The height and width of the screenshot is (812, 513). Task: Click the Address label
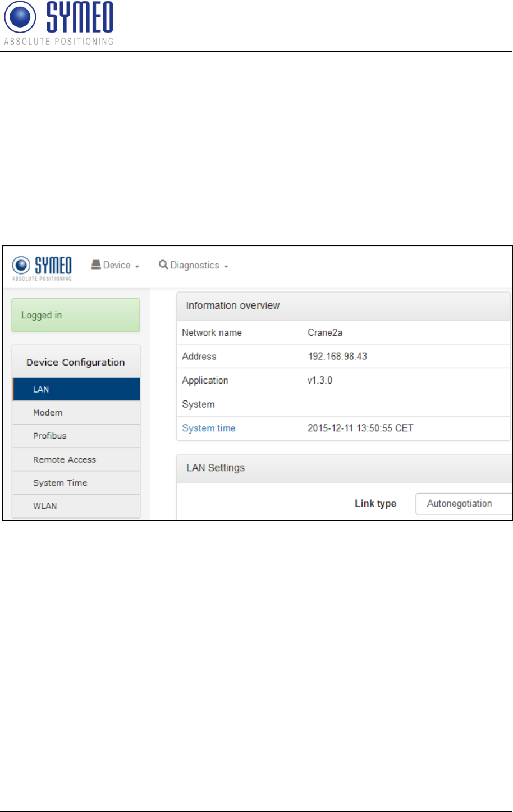[199, 357]
